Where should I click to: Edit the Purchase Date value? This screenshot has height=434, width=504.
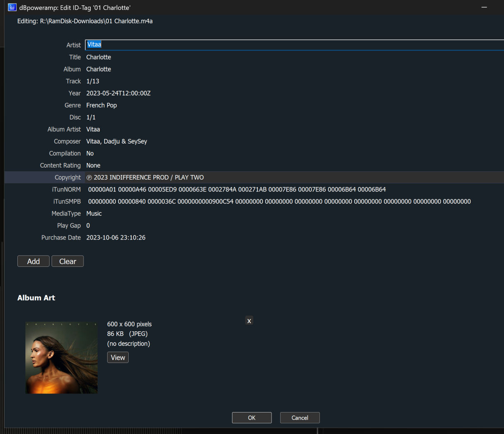point(116,237)
